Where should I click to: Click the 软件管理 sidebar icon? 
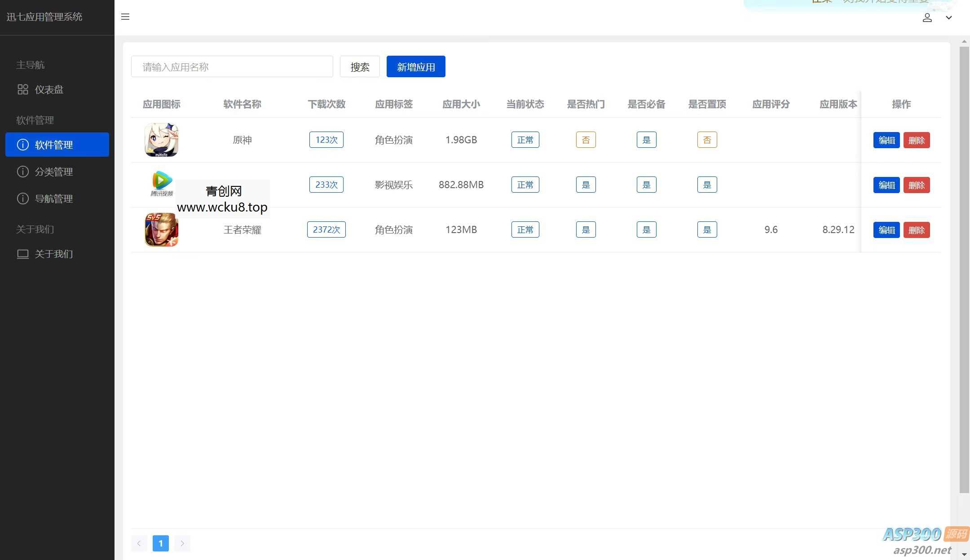23,145
